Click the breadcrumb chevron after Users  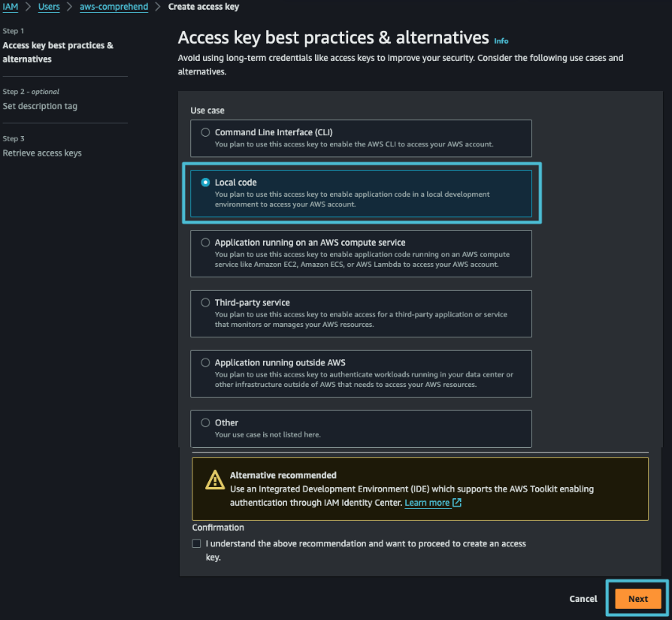coord(68,7)
